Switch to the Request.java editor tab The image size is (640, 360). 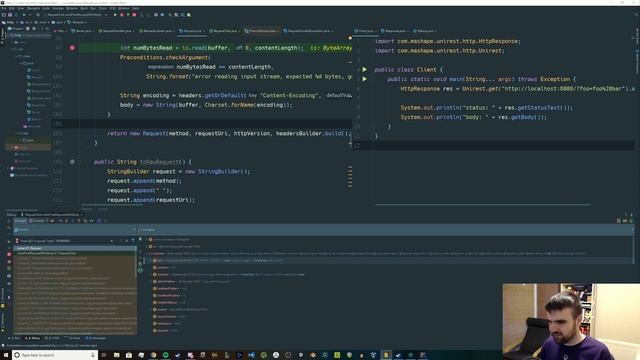click(x=192, y=31)
